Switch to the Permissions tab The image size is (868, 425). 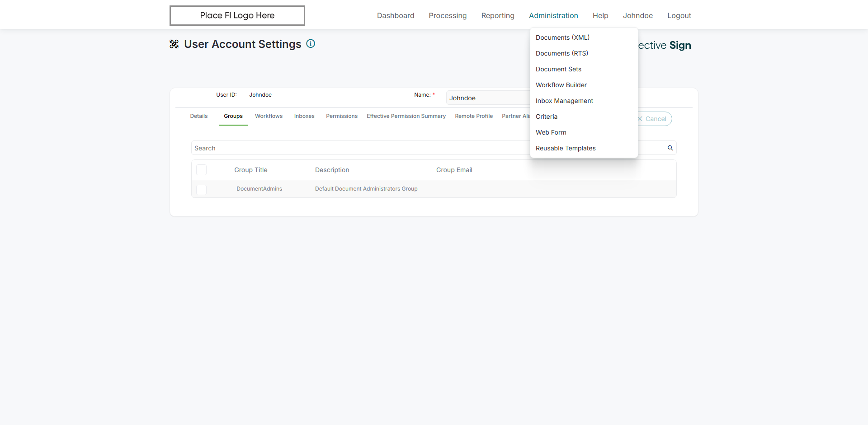[342, 116]
